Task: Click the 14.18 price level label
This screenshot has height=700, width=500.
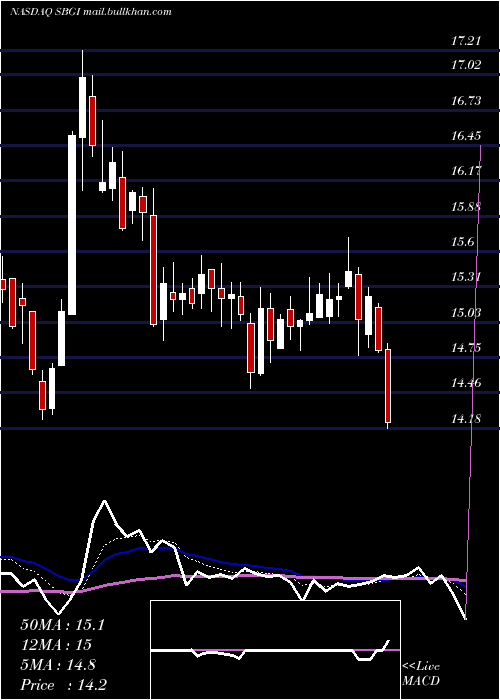Action: (466, 419)
